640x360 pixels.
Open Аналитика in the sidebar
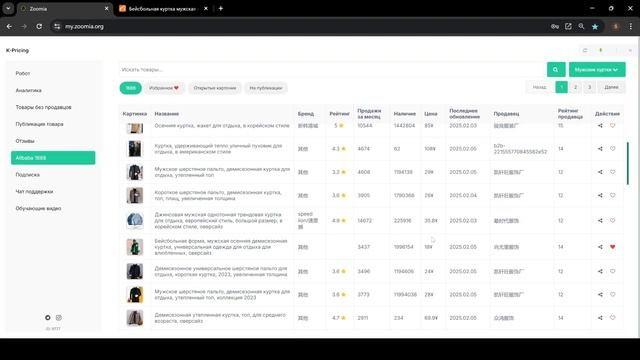[x=53, y=90]
